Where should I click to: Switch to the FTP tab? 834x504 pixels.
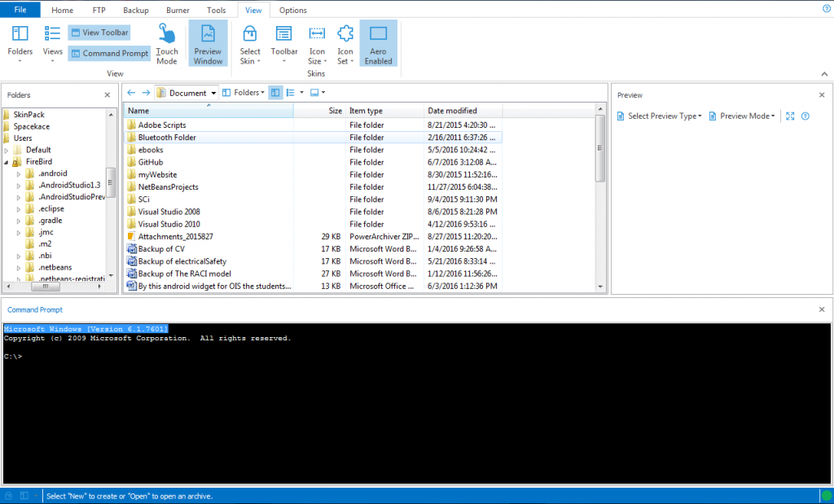99,10
